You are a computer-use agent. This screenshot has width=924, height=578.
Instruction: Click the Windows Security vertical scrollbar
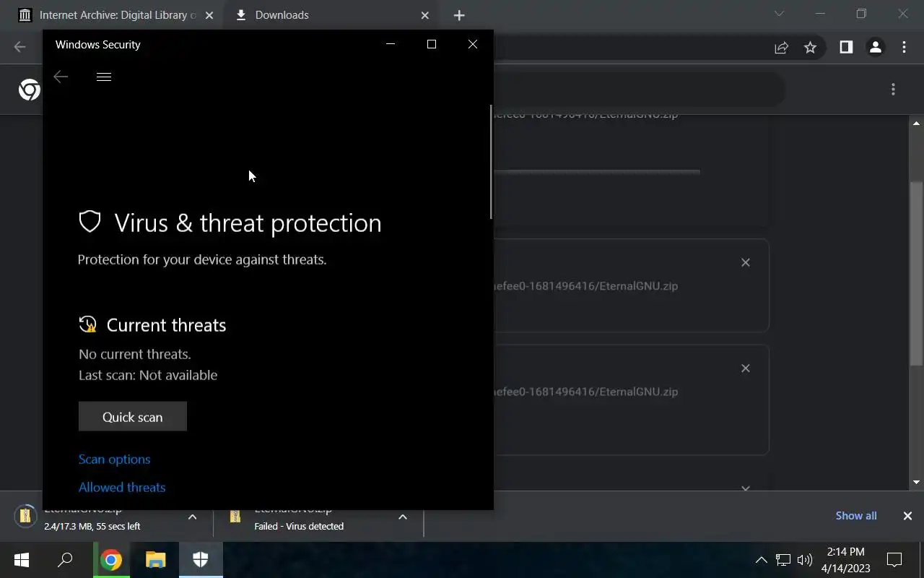491,162
